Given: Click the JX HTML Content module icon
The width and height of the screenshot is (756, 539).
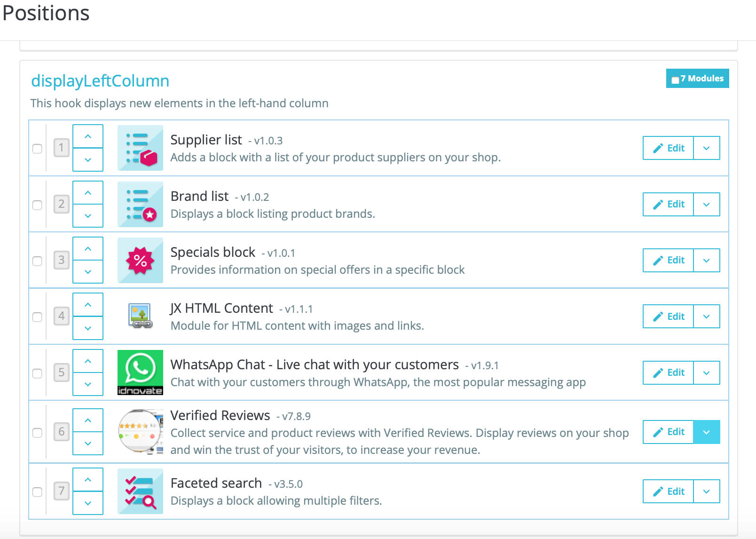Looking at the screenshot, I should click(140, 316).
